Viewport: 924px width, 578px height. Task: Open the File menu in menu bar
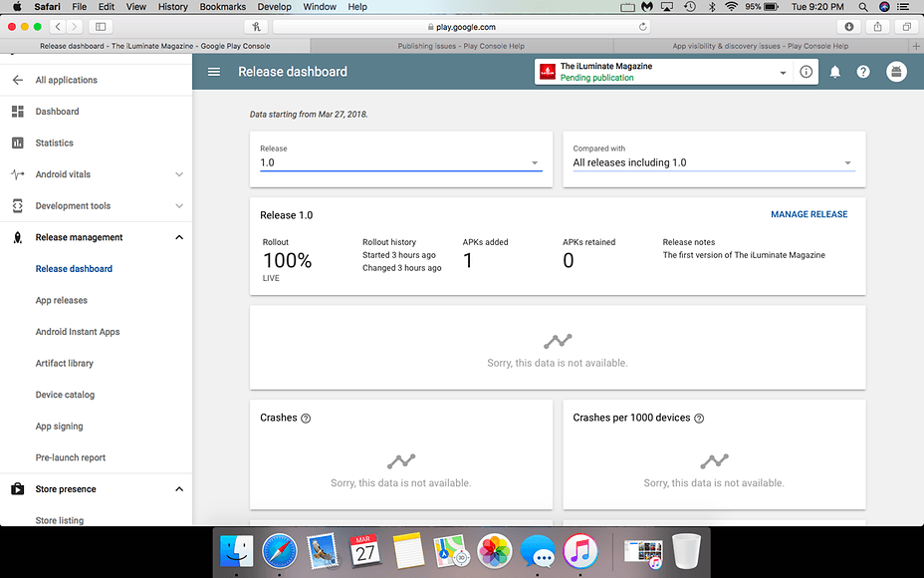(79, 7)
